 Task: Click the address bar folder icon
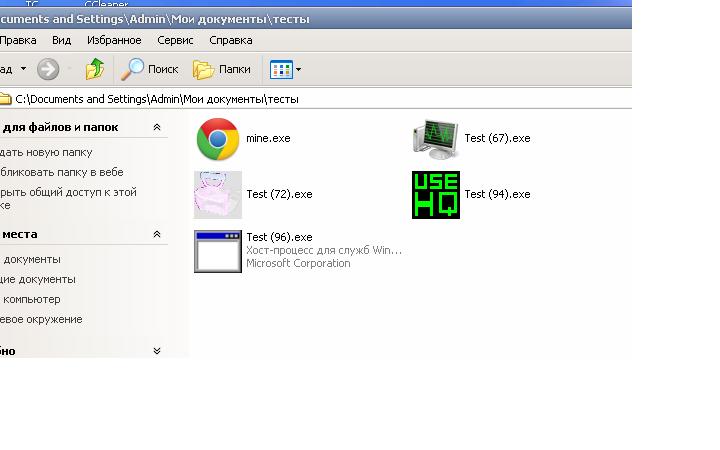click(5, 99)
